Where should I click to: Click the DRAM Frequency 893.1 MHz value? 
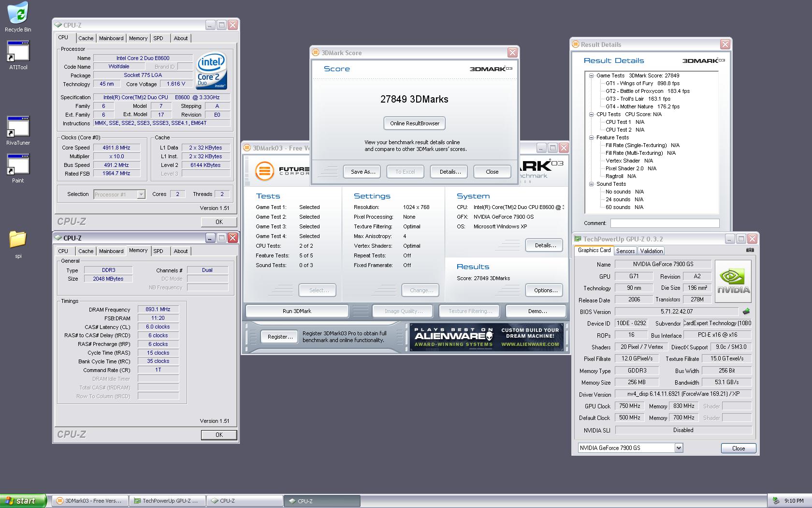pos(158,309)
